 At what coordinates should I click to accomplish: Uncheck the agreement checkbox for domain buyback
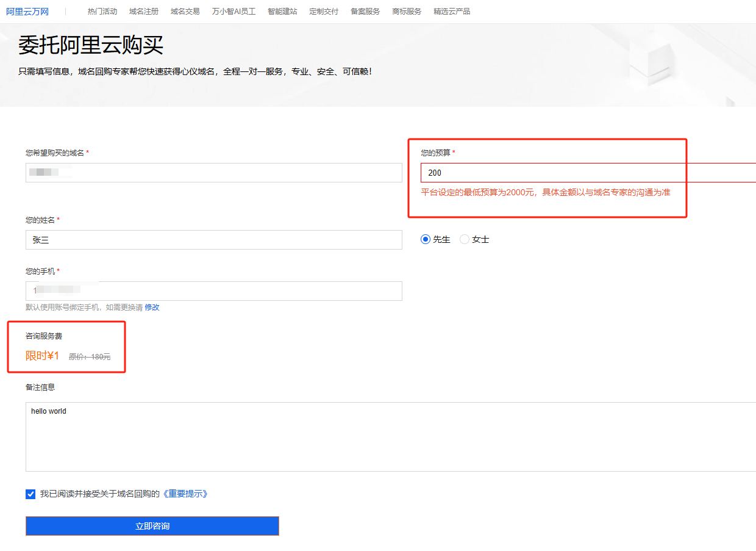(x=30, y=494)
